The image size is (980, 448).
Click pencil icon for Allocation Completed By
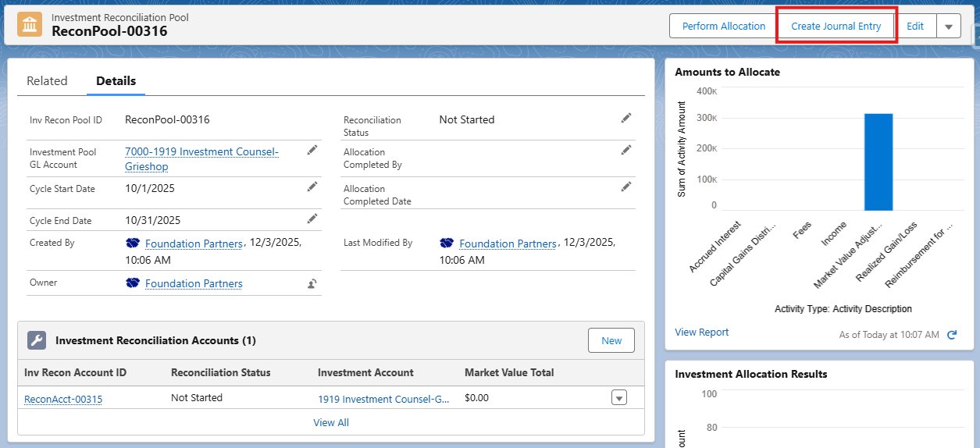pyautogui.click(x=625, y=150)
